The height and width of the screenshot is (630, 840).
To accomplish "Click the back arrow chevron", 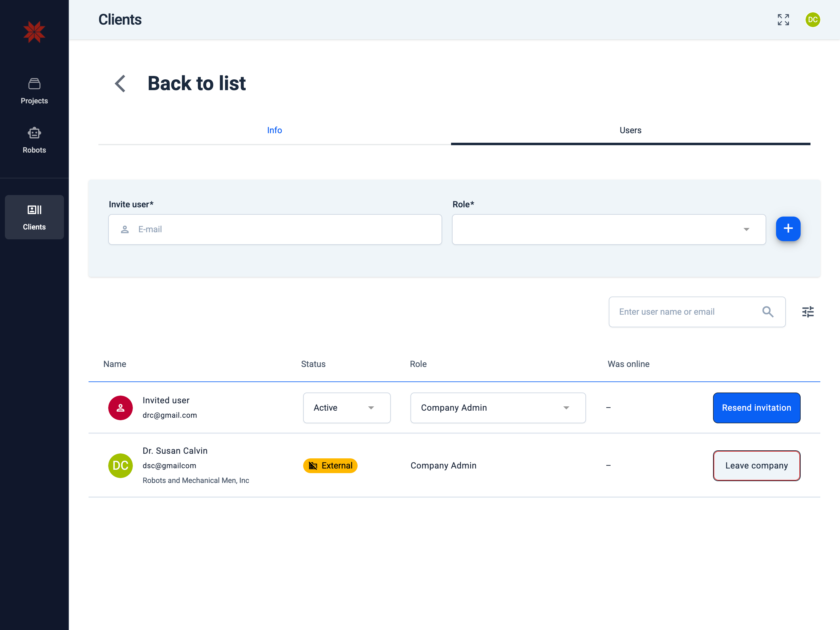I will coord(121,84).
